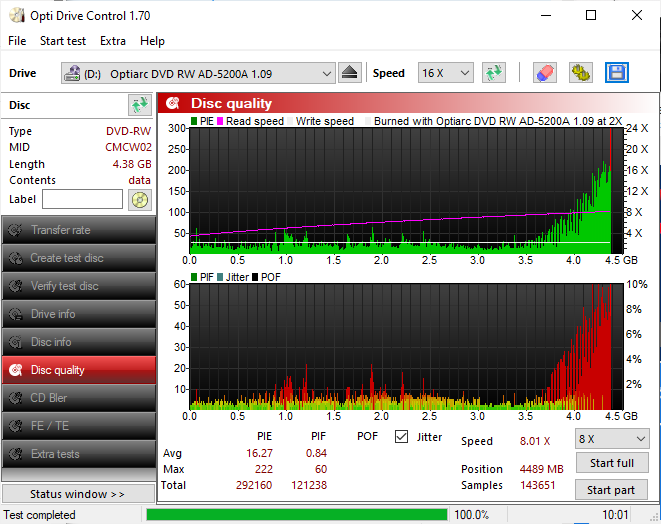This screenshot has height=524, width=661.
Task: Click the eraser icon to erase disc
Action: click(x=545, y=73)
